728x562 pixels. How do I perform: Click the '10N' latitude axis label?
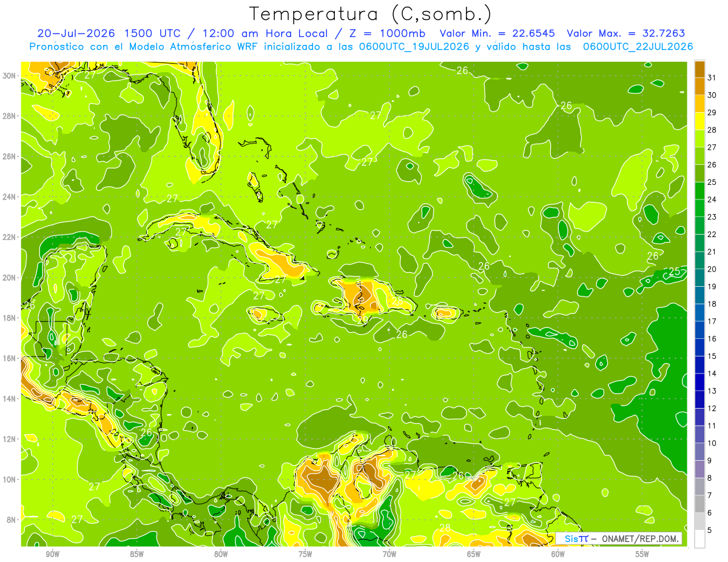(x=10, y=480)
